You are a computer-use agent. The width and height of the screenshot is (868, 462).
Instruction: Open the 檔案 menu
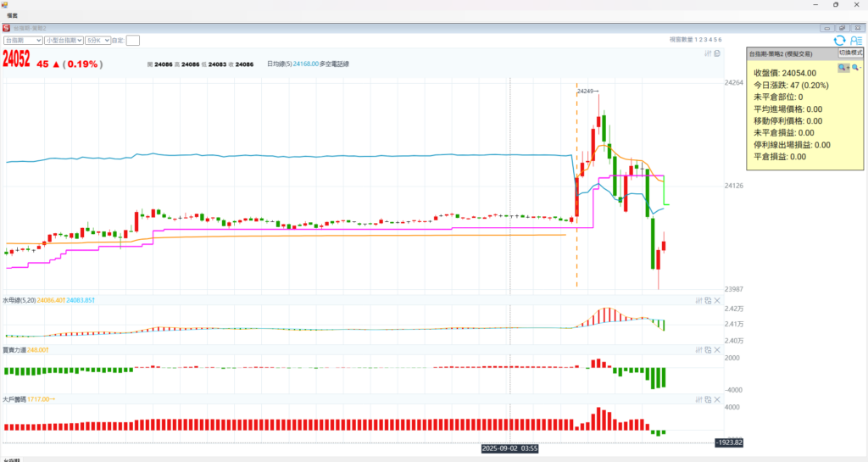click(13, 15)
